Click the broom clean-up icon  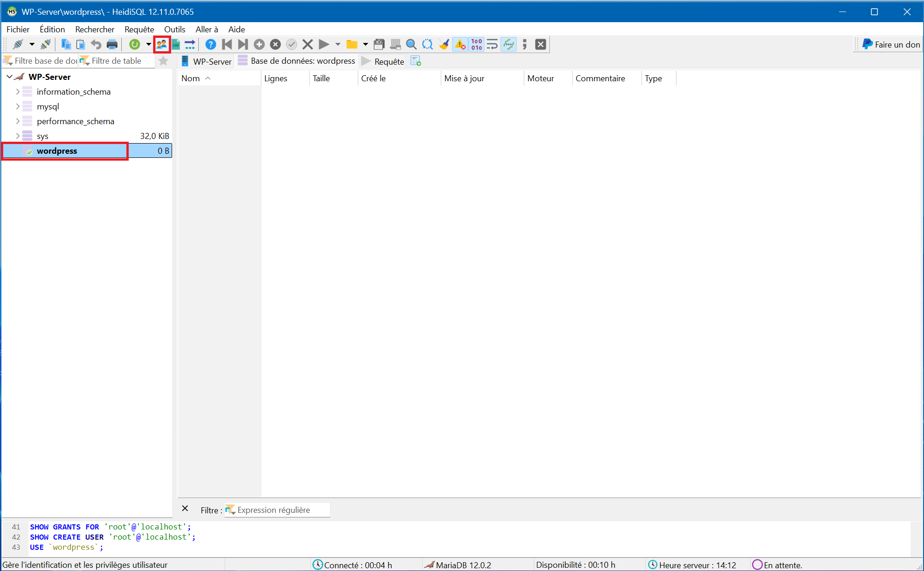444,44
